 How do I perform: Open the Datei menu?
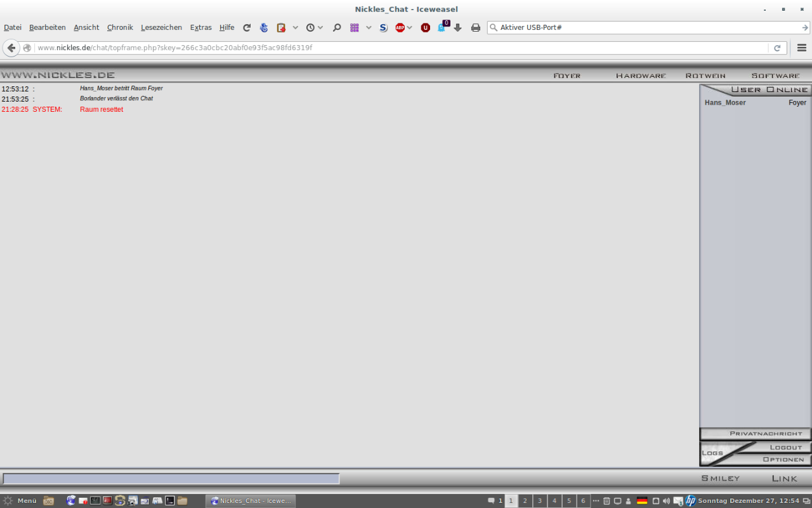pos(13,27)
